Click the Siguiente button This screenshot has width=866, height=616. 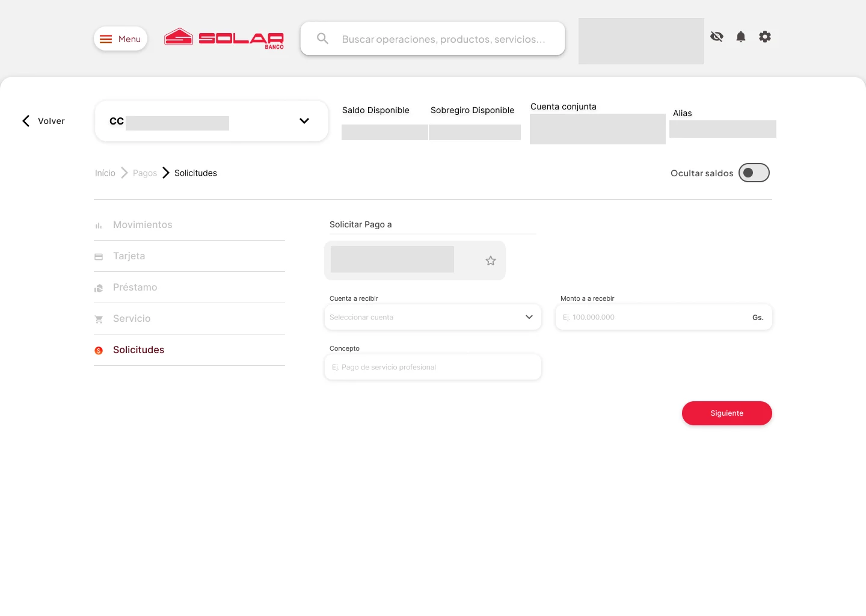click(x=727, y=413)
